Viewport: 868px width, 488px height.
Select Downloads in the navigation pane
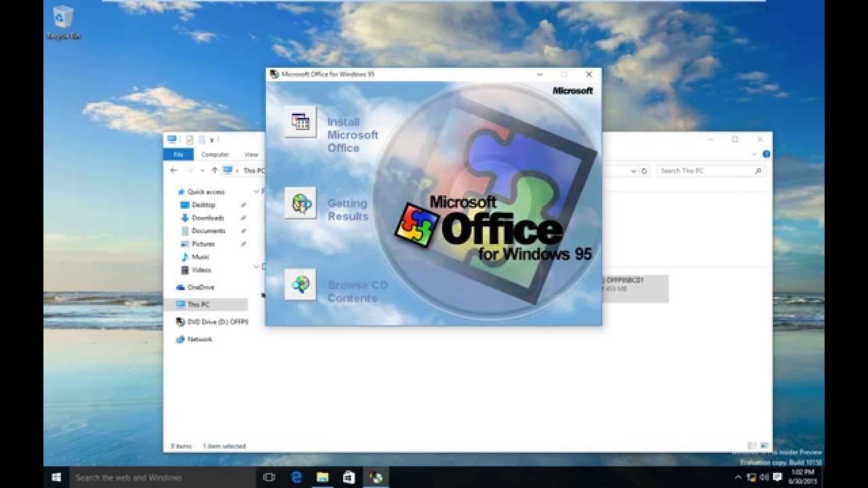(208, 218)
